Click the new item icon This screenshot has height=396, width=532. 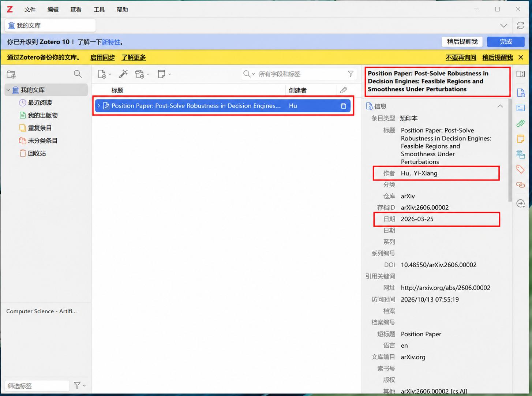[x=102, y=74]
